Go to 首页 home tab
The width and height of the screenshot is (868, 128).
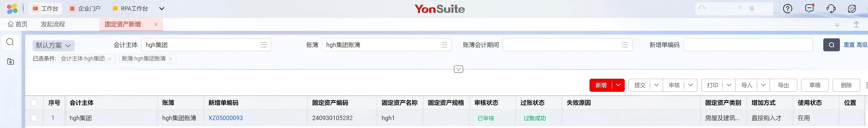coord(18,24)
